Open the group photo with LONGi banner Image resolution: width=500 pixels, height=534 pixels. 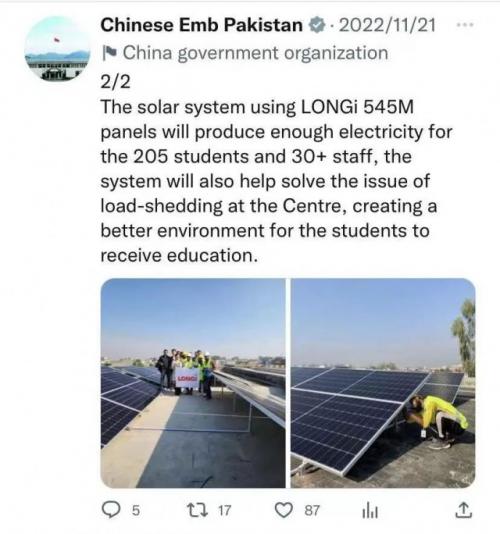coord(193,383)
